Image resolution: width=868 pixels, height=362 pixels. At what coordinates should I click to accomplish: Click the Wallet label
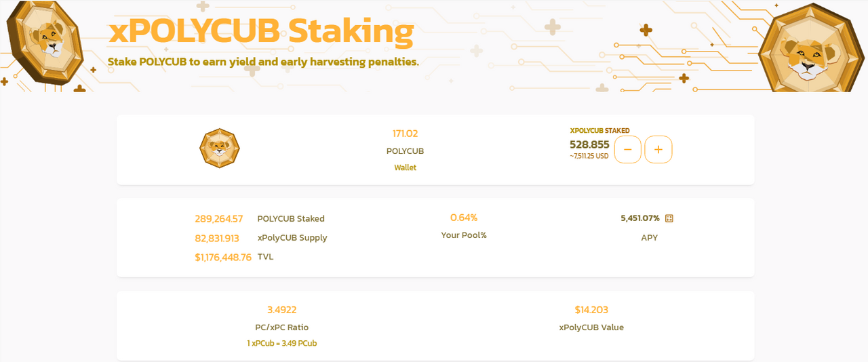point(406,167)
